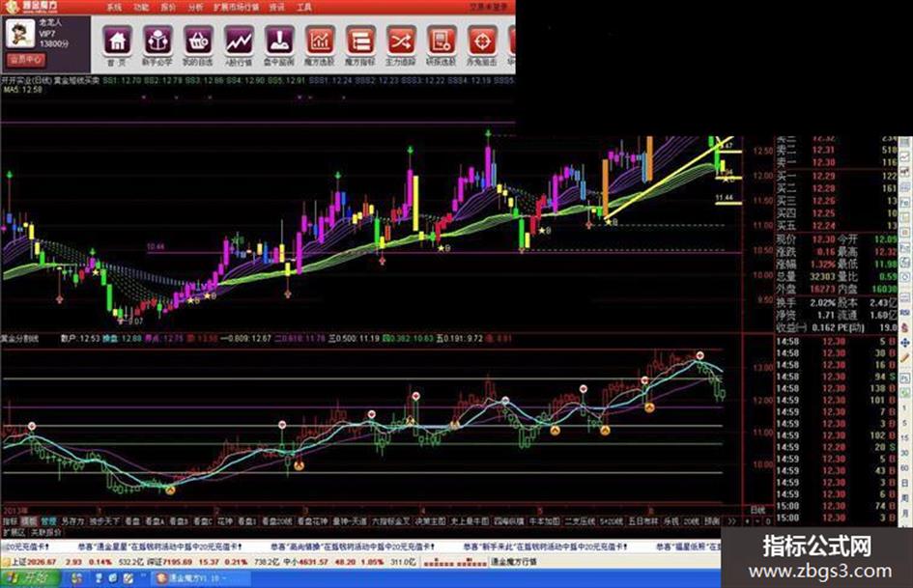The image size is (913, 588).
Task: Open the A股行情 market quotes icon
Action: 239,41
